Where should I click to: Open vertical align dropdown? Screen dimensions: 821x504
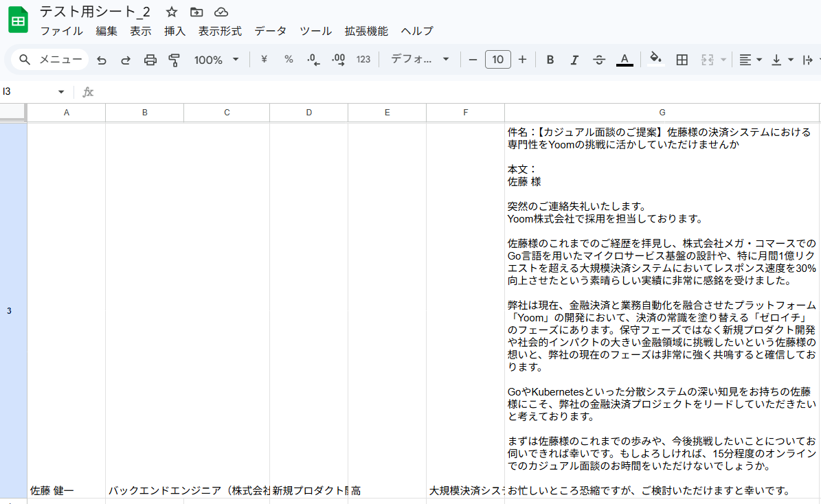pos(783,60)
